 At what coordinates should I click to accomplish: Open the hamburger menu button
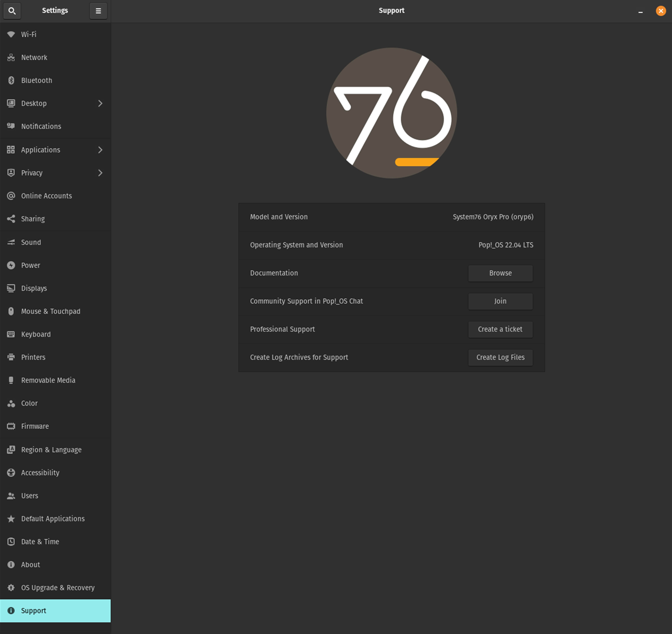click(x=98, y=11)
